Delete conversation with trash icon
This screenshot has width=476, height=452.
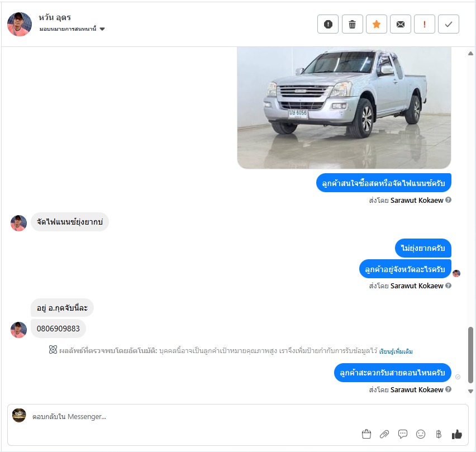pos(352,24)
